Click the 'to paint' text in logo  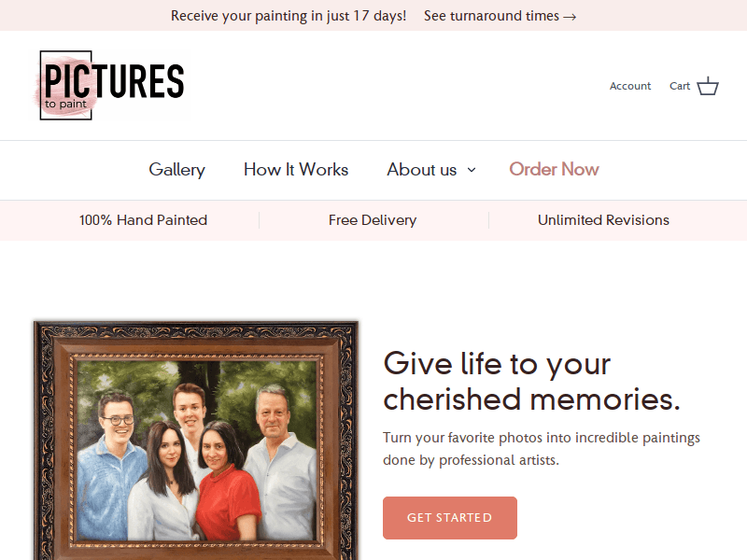click(65, 104)
